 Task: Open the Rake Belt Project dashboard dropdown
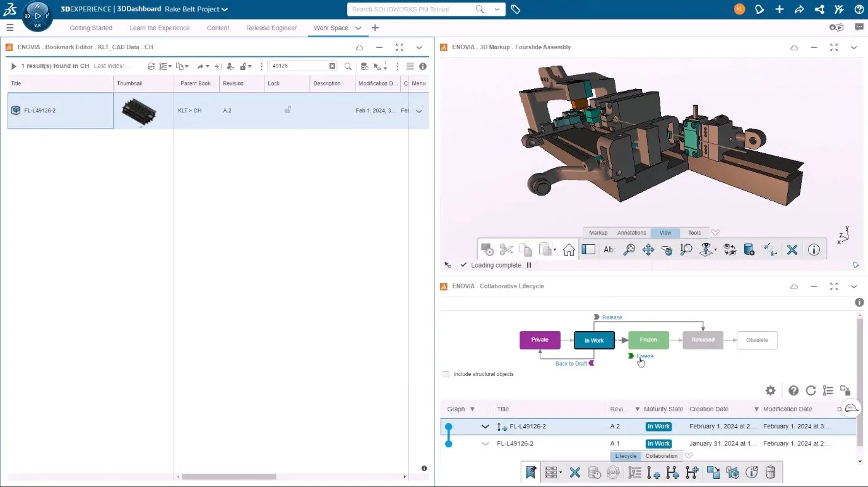coord(224,9)
